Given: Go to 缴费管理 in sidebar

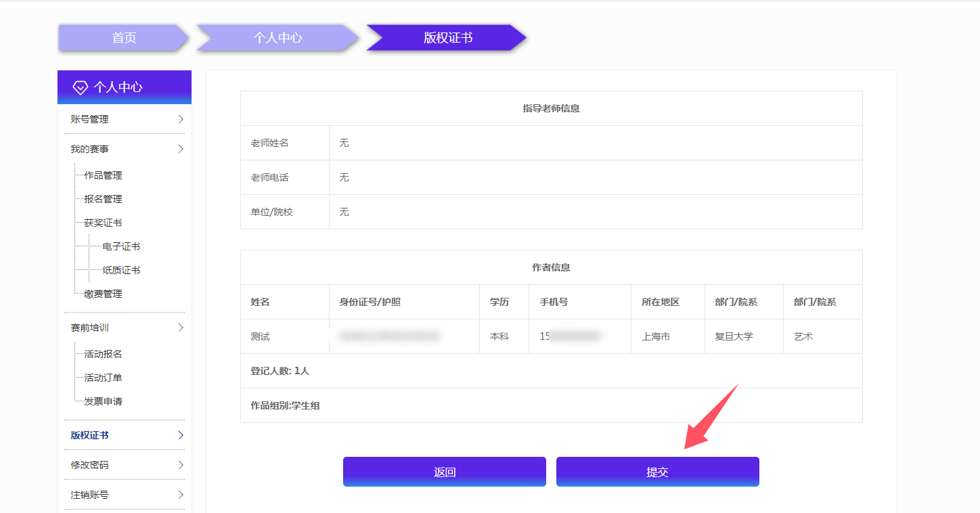Looking at the screenshot, I should (103, 294).
